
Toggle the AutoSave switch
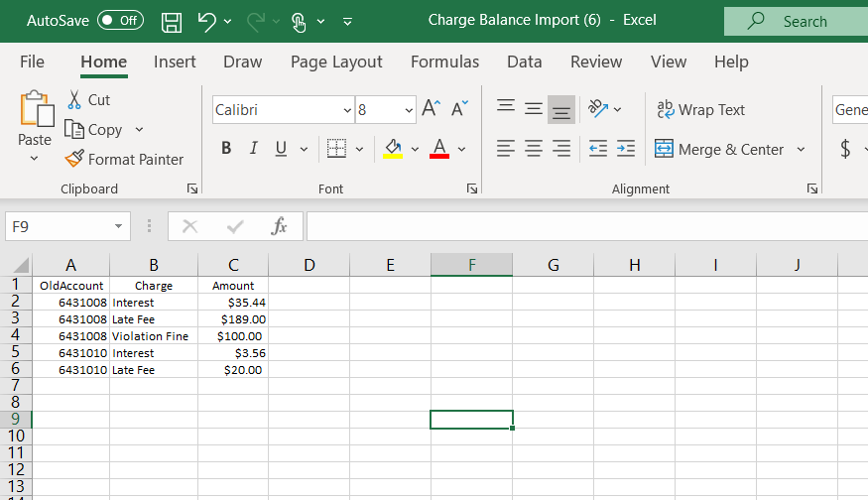point(120,21)
